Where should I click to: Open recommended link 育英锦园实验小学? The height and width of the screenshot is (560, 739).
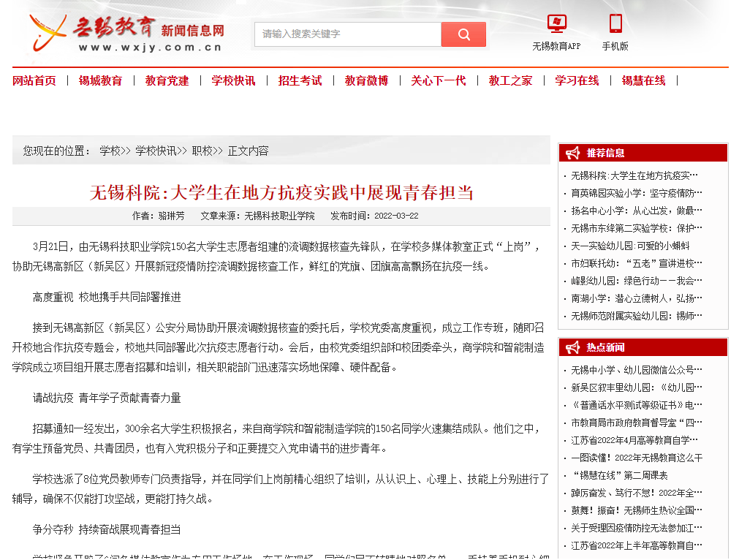(x=636, y=193)
